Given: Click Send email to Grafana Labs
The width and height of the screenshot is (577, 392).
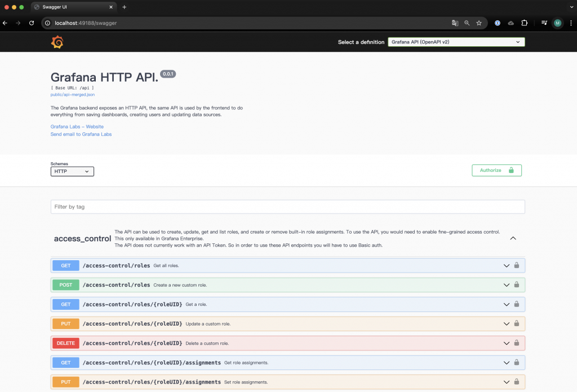Looking at the screenshot, I should click(x=81, y=134).
